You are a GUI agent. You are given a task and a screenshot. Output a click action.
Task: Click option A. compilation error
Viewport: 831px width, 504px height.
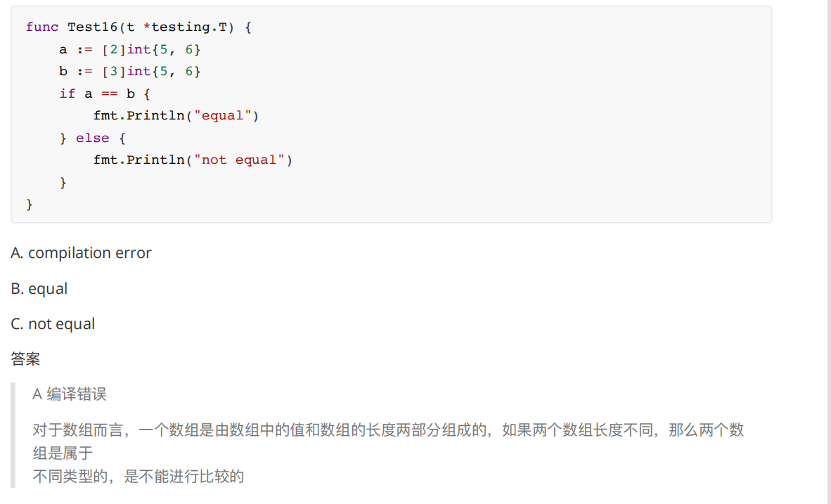click(81, 253)
